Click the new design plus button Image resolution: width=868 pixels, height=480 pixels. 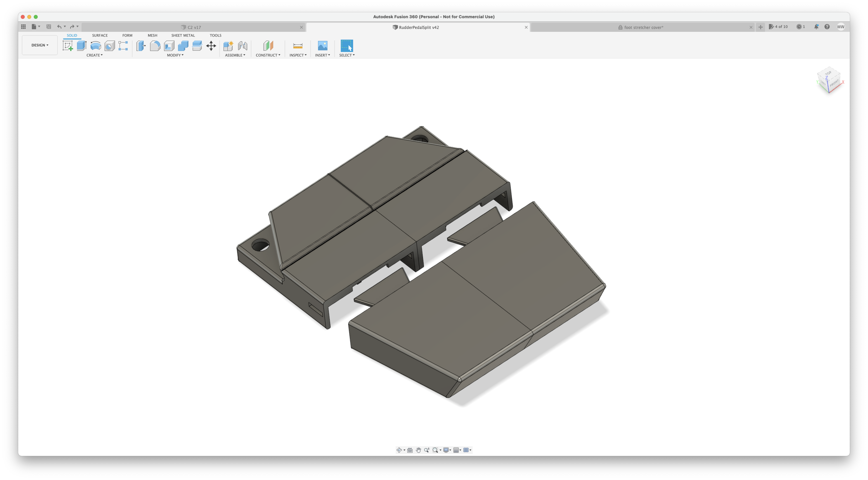pos(760,27)
